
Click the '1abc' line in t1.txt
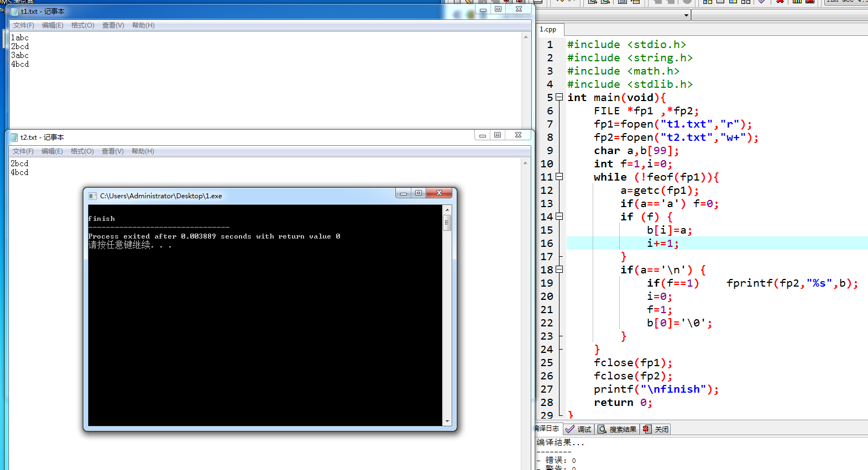click(20, 38)
